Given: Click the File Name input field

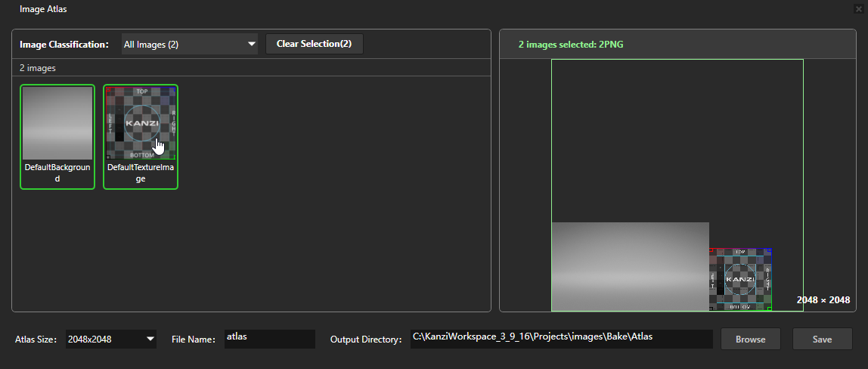Looking at the screenshot, I should 270,339.
